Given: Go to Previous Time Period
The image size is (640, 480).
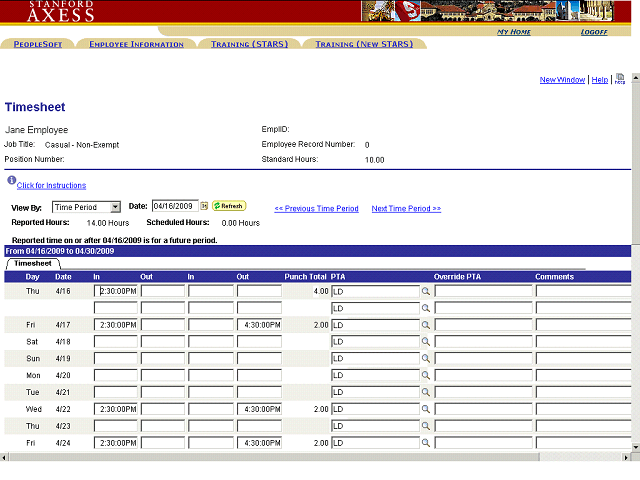Looking at the screenshot, I should point(316,209).
